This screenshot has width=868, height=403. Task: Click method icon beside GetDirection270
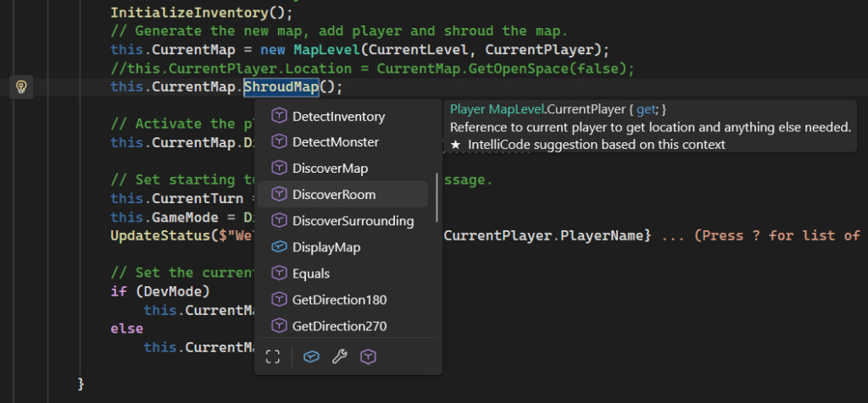[279, 326]
